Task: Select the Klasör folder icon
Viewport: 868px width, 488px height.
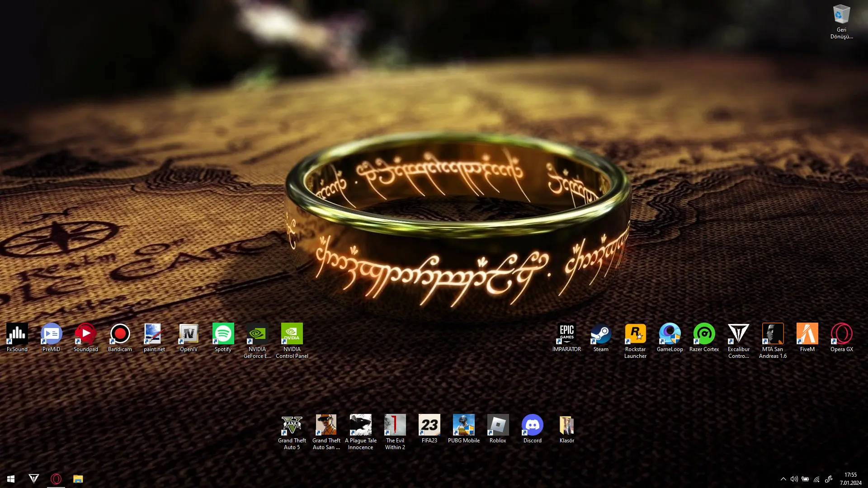Action: tap(566, 429)
